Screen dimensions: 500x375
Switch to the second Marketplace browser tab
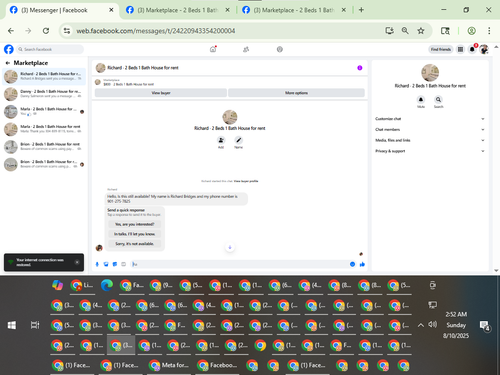[x=177, y=10]
